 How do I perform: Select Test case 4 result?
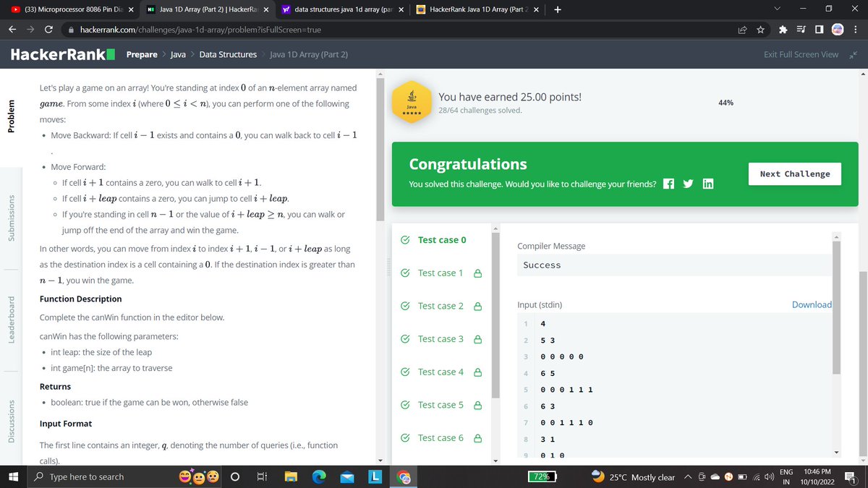[441, 372]
